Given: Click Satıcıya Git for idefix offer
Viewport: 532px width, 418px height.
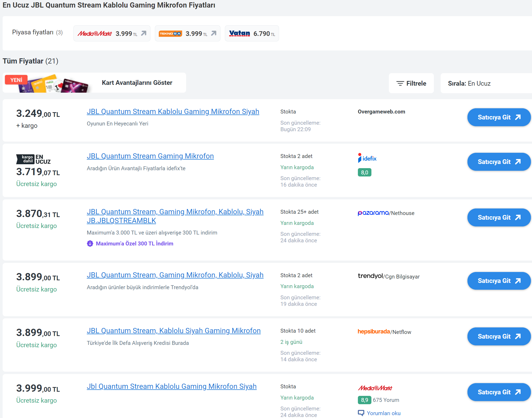Looking at the screenshot, I should coord(499,162).
